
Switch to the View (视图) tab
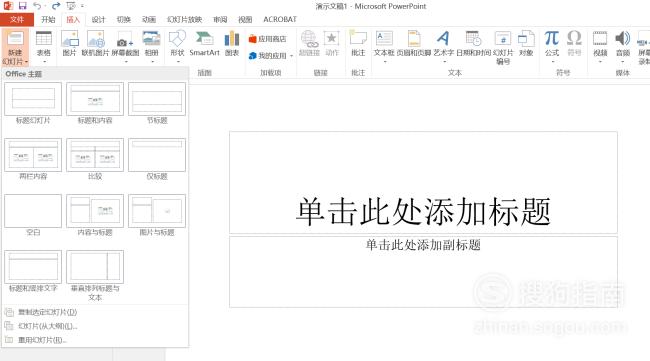click(x=245, y=19)
